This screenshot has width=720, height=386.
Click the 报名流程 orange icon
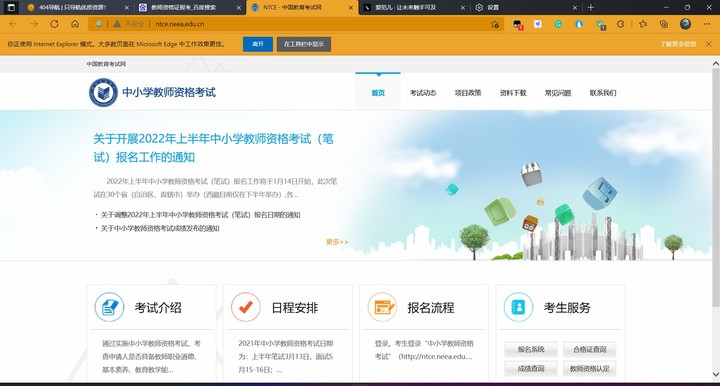[382, 307]
